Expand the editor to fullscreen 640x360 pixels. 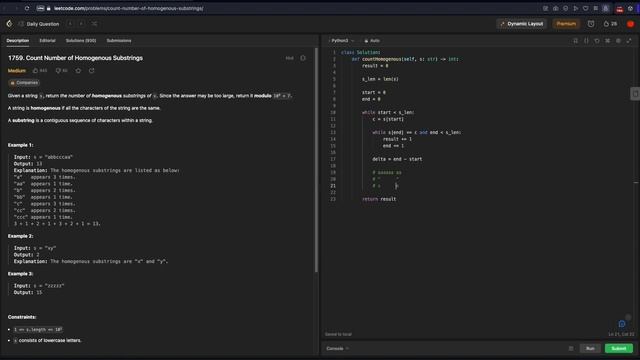coord(629,40)
